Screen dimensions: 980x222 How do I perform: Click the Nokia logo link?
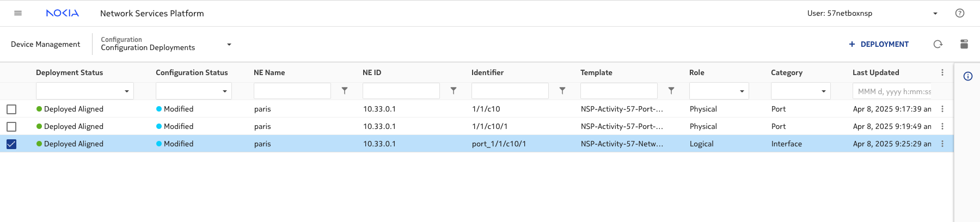pos(63,13)
